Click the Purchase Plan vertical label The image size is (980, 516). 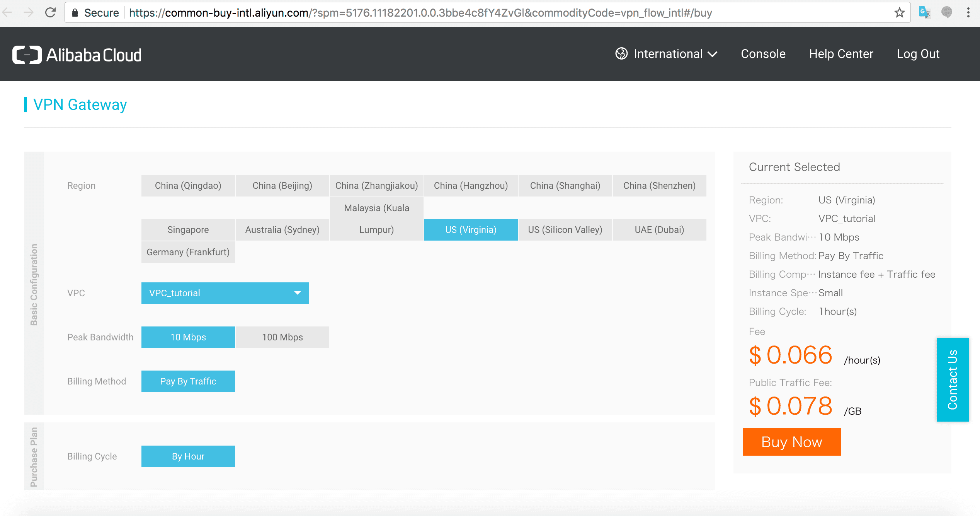[x=34, y=457]
